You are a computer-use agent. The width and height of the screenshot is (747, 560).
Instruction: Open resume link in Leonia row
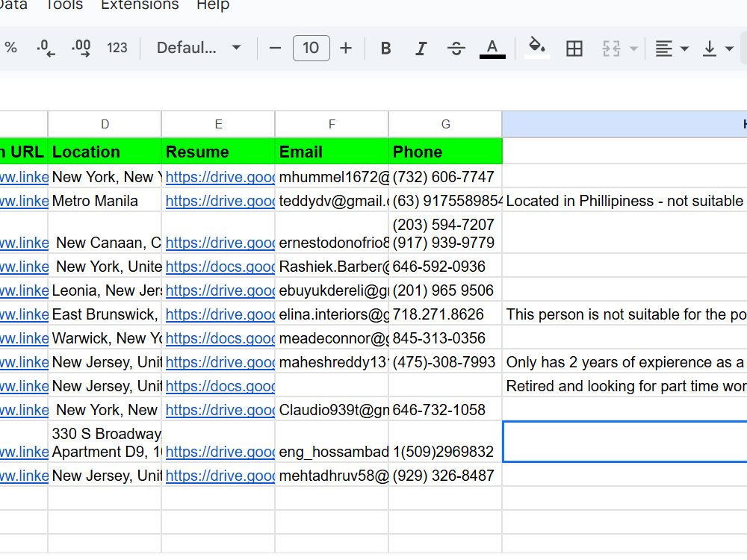pos(220,290)
